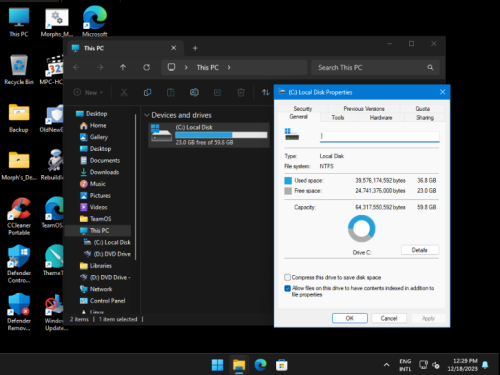Switch to the Sharing tab
Viewport: 500px width, 375px height.
[425, 117]
